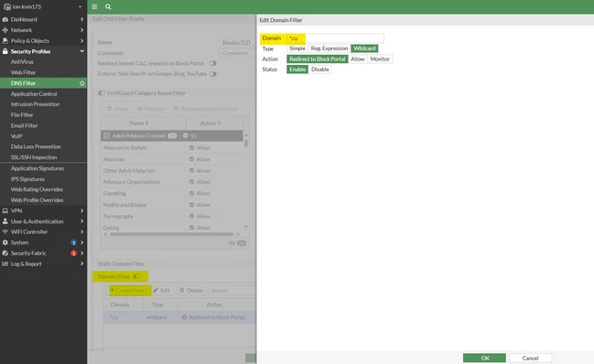Toggle Redirect botnet C&C requests switch
This screenshot has width=594, height=364.
[x=213, y=64]
